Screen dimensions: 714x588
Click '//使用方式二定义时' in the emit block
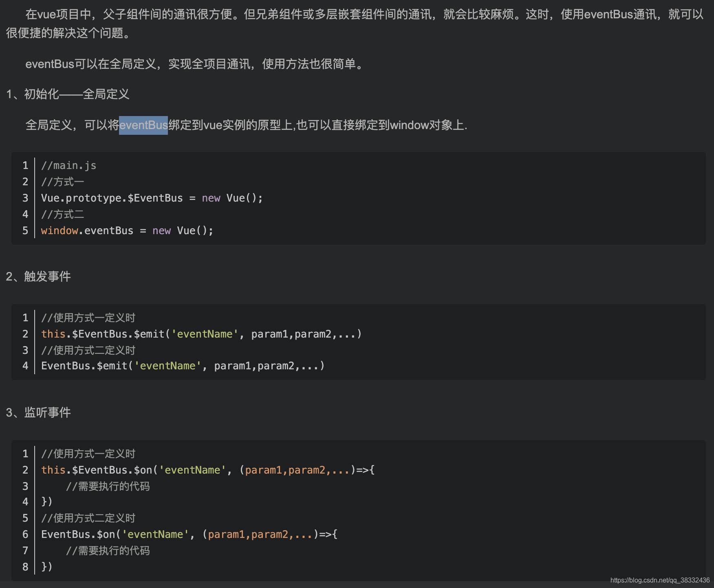pyautogui.click(x=88, y=350)
